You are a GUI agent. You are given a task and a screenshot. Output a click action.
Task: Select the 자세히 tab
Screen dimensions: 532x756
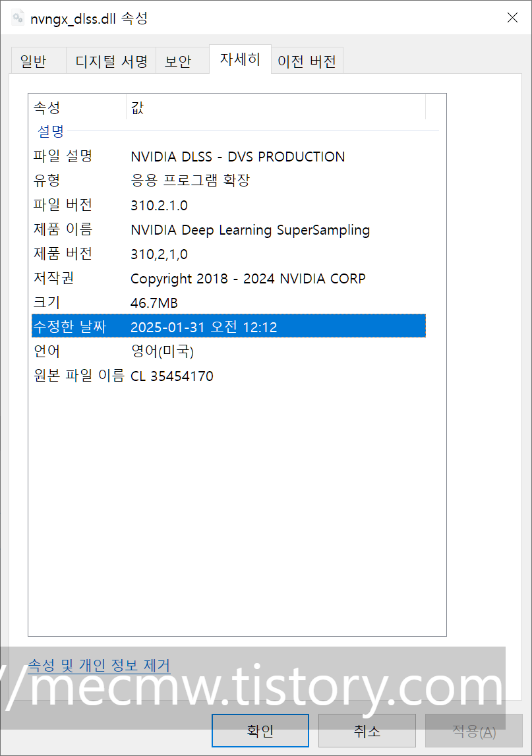coord(240,59)
